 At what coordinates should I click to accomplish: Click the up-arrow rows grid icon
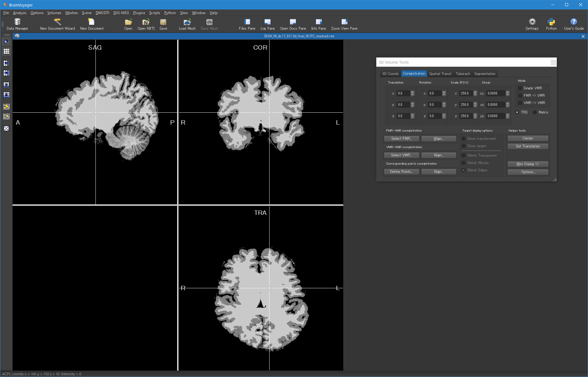pos(6,85)
